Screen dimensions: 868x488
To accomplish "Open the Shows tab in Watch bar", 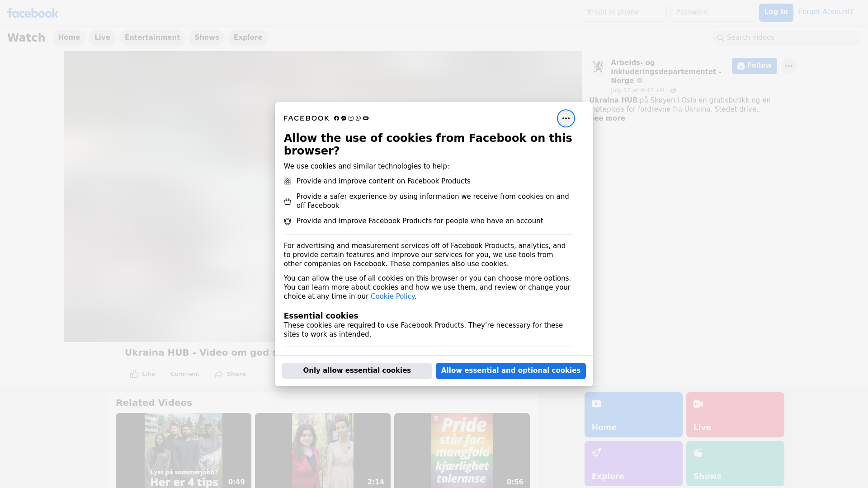I will (207, 38).
